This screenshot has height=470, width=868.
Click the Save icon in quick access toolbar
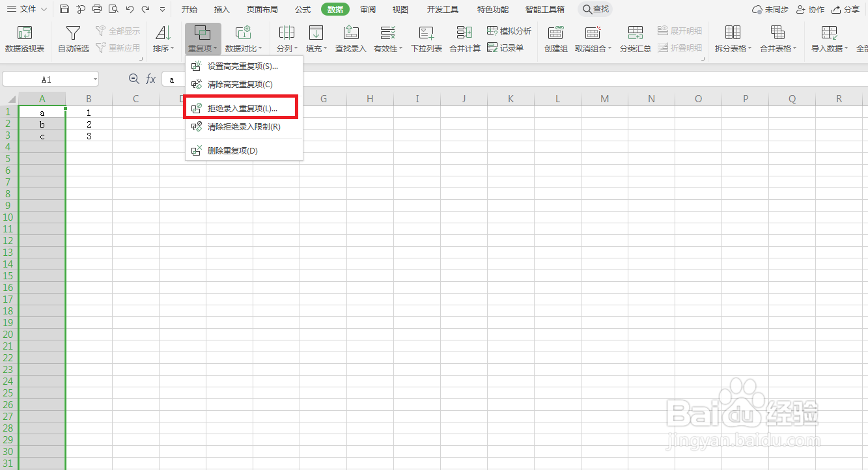click(64, 9)
